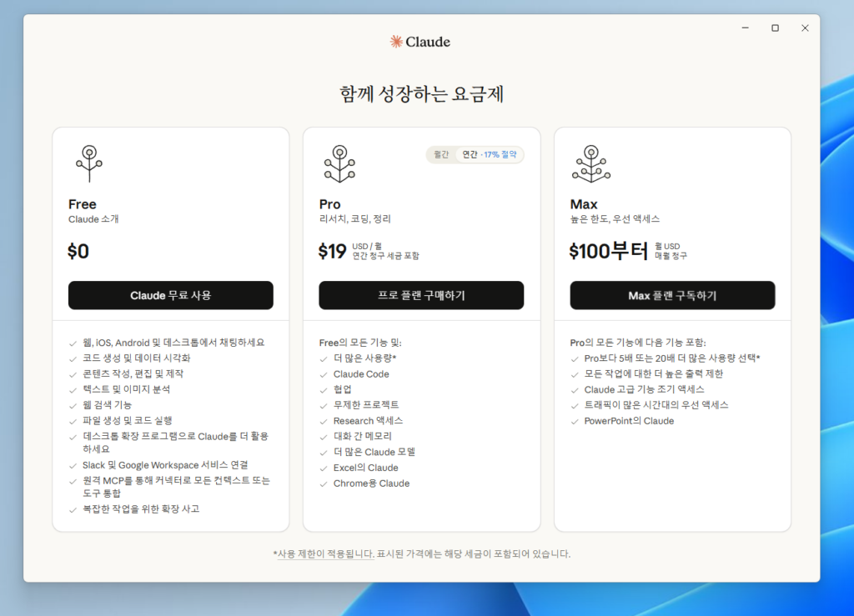The height and width of the screenshot is (616, 854).
Task: Minimize the Claude window
Action: point(745,28)
